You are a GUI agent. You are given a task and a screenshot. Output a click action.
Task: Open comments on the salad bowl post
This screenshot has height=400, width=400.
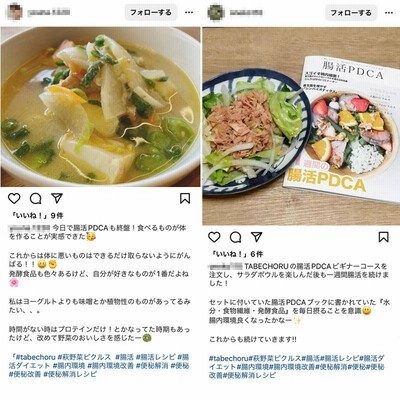(x=236, y=237)
